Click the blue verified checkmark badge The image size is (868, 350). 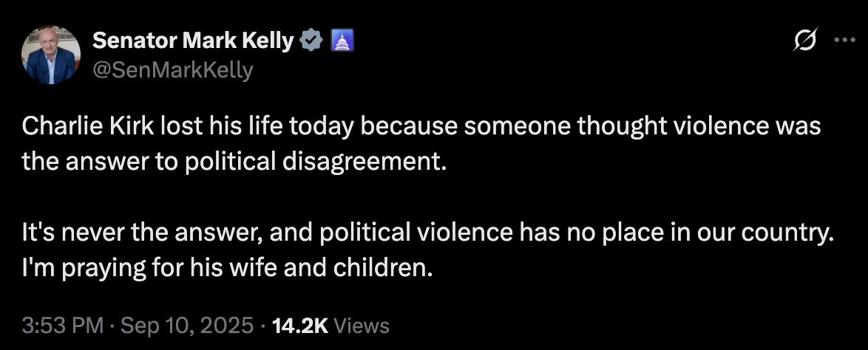click(x=311, y=41)
